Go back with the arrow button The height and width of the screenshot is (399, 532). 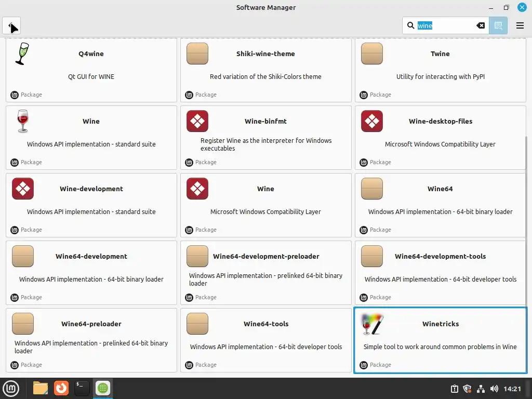(11, 26)
